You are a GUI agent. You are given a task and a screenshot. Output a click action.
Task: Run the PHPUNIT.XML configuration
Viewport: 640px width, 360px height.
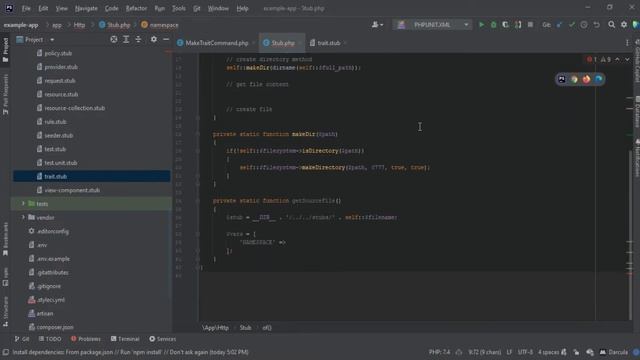tap(481, 25)
